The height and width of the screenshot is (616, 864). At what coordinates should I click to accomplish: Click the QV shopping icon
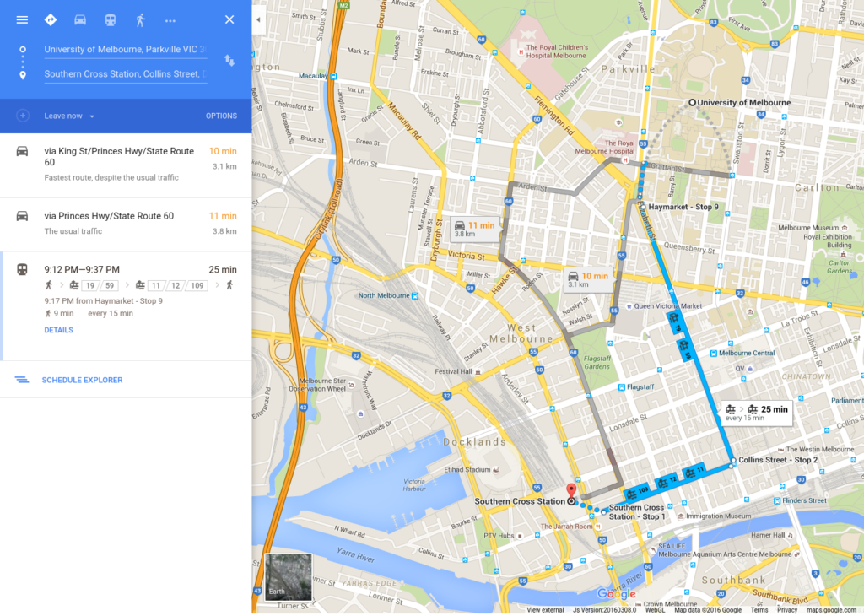pos(750,369)
